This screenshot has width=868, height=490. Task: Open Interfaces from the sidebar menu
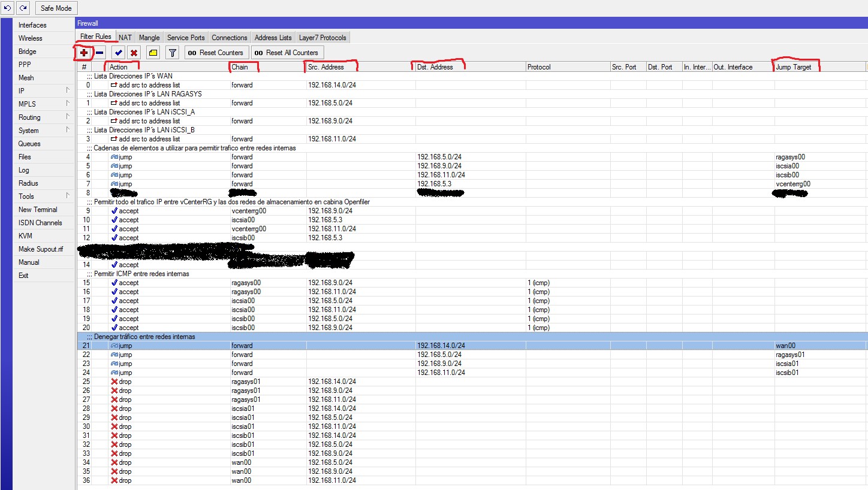pyautogui.click(x=32, y=25)
